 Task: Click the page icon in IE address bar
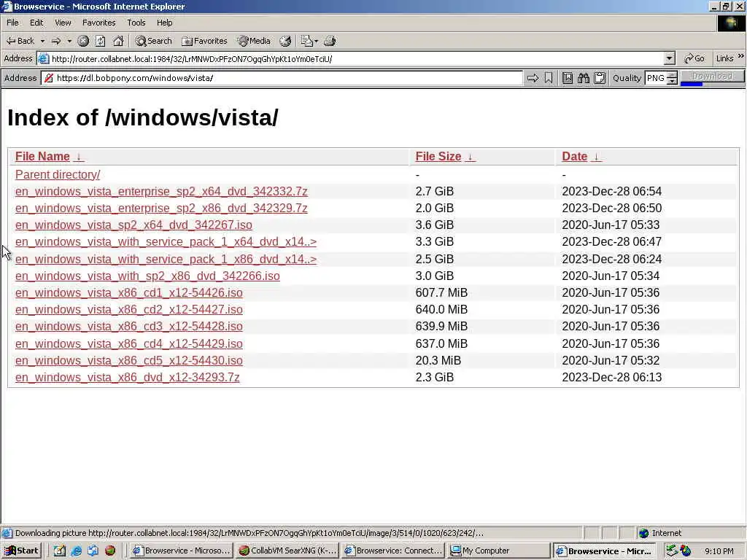click(x=43, y=59)
